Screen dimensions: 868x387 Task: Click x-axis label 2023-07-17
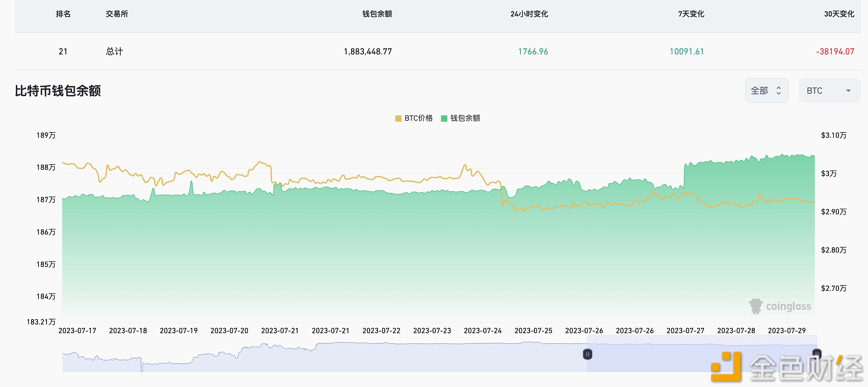[77, 331]
